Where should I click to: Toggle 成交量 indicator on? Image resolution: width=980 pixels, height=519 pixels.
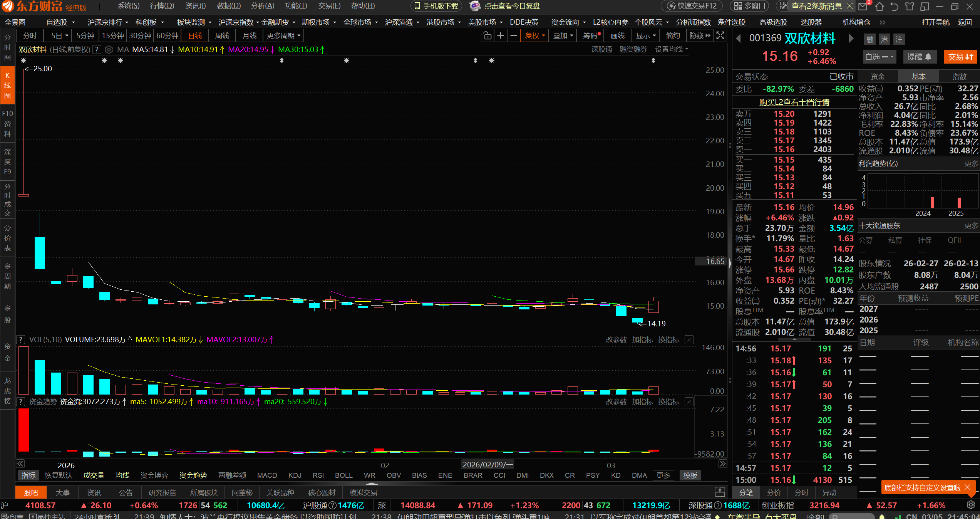(x=94, y=475)
